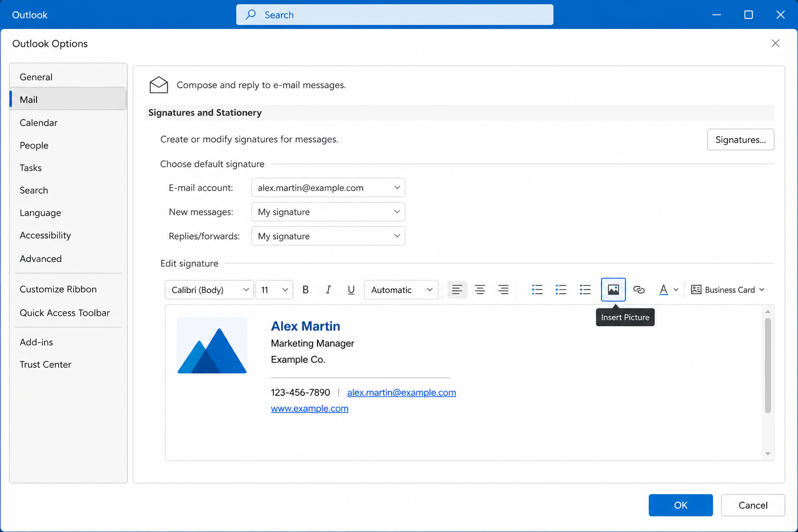Select the Mail options category
The width and height of the screenshot is (798, 532).
coord(68,99)
